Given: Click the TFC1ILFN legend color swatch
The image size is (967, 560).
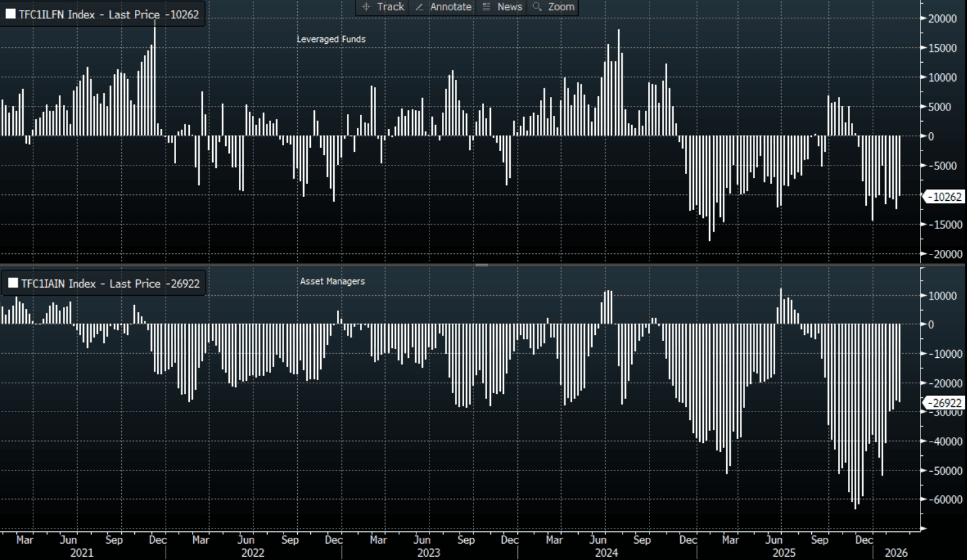Looking at the screenshot, I should 10,14.
